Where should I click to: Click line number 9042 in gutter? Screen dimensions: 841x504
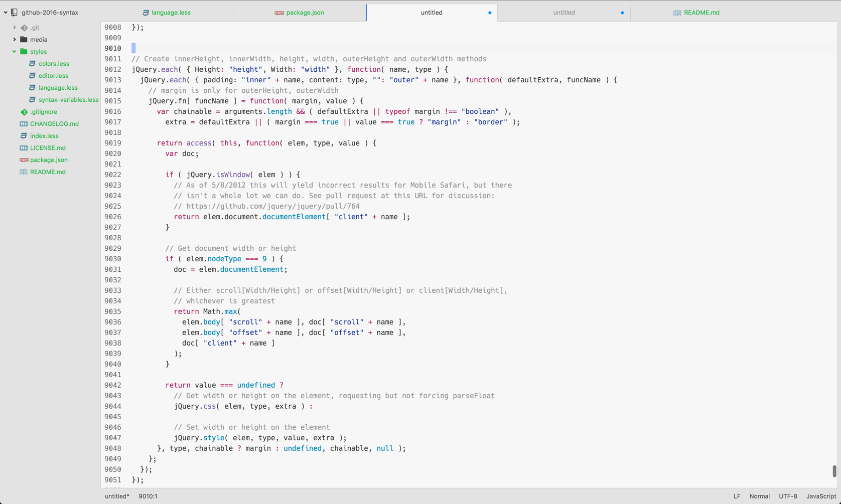113,385
